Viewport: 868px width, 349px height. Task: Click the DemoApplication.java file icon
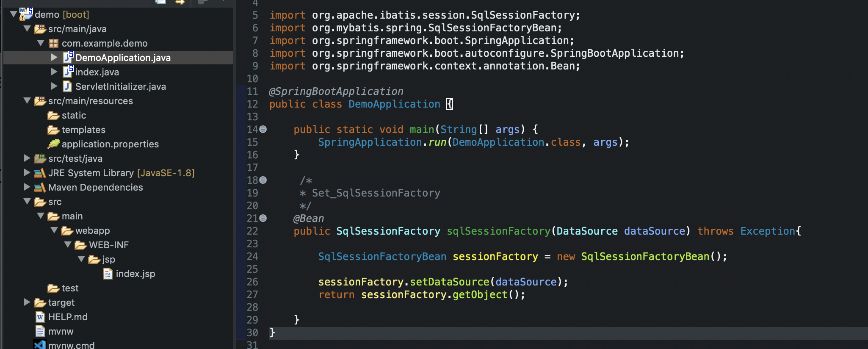coord(68,57)
